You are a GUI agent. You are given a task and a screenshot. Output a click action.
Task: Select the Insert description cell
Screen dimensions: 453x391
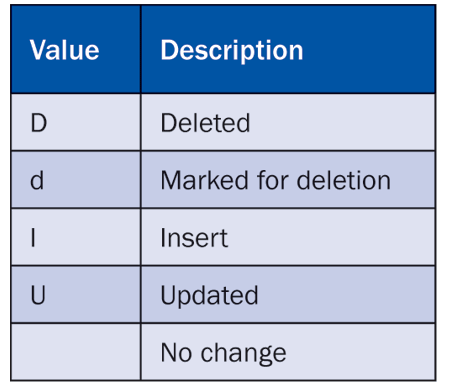click(x=288, y=237)
